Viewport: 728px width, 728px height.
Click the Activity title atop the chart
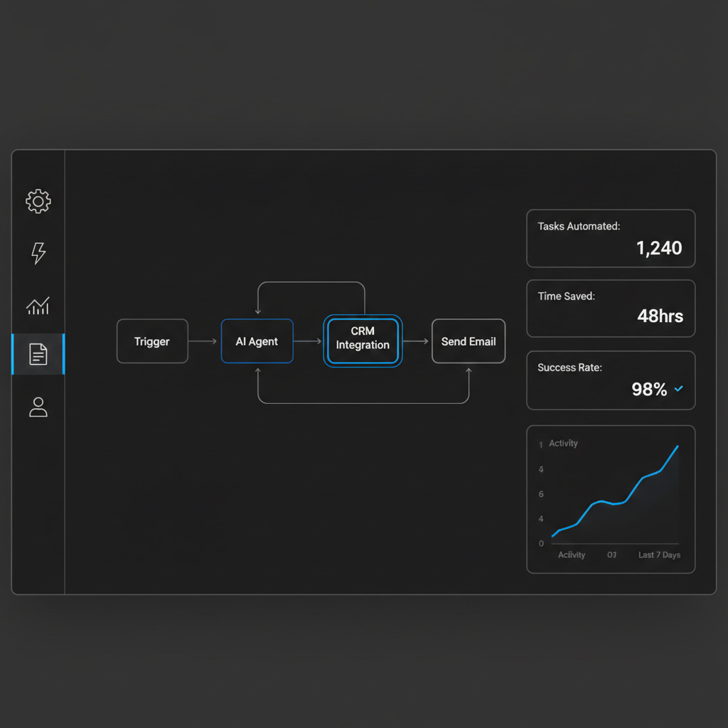[x=563, y=443]
